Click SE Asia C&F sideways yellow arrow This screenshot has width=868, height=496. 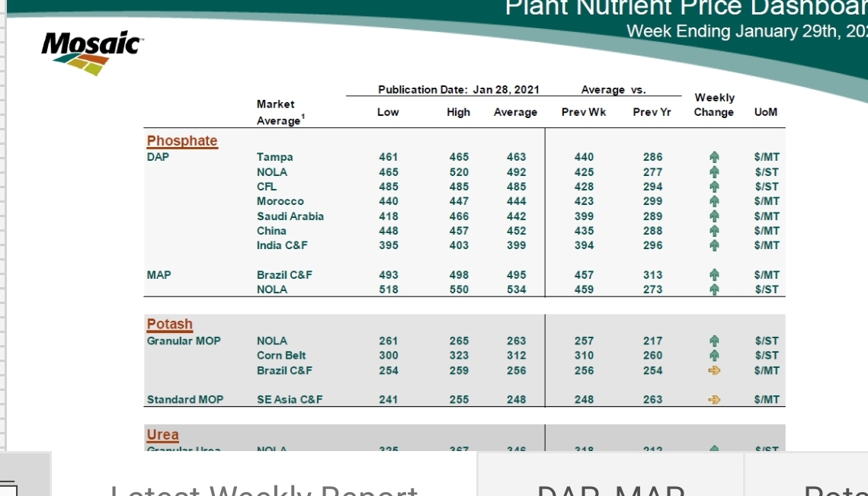pyautogui.click(x=714, y=399)
